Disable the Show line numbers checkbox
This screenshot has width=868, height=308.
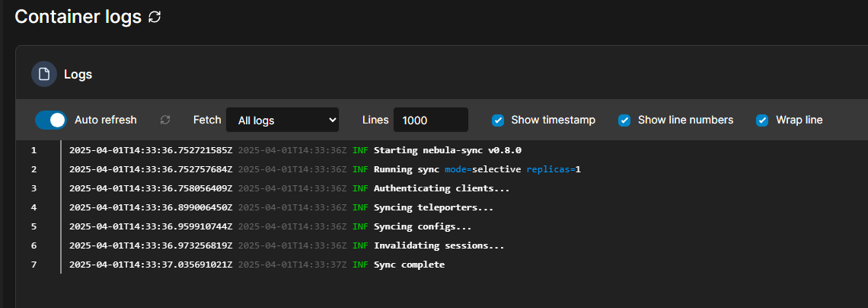coord(624,120)
